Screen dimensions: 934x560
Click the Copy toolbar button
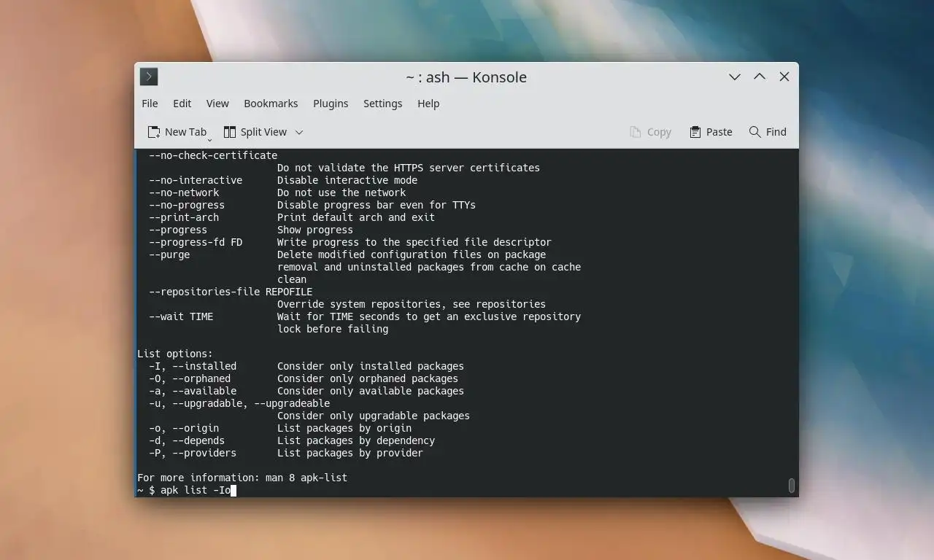650,132
